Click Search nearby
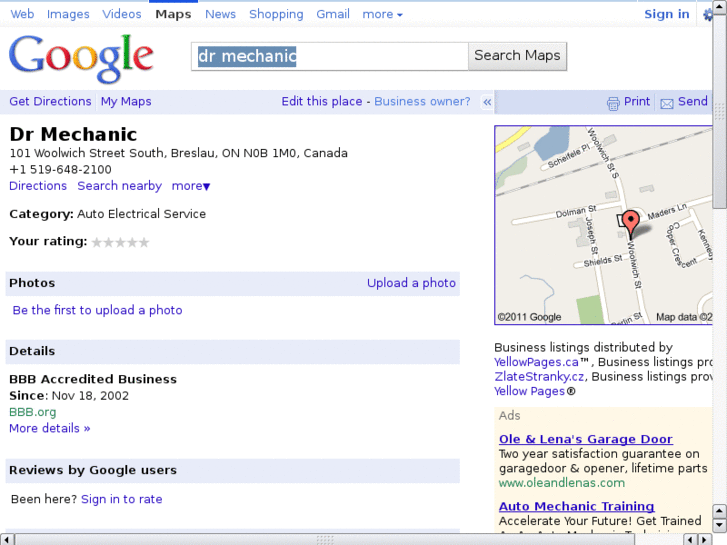The height and width of the screenshot is (545, 727). (x=120, y=186)
